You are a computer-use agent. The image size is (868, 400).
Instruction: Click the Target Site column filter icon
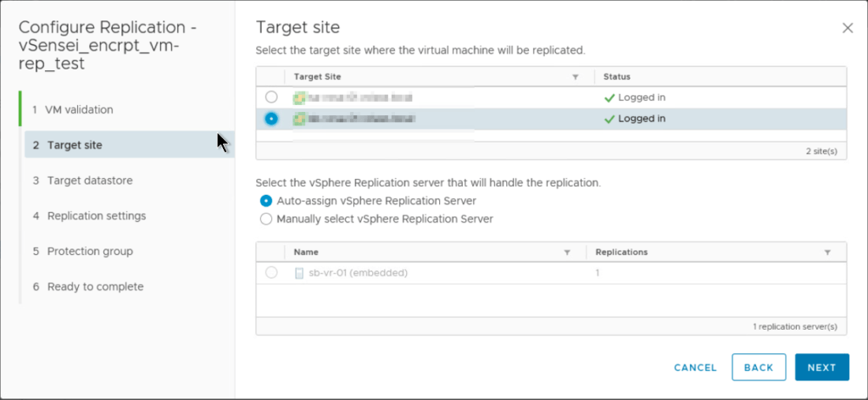coord(576,77)
